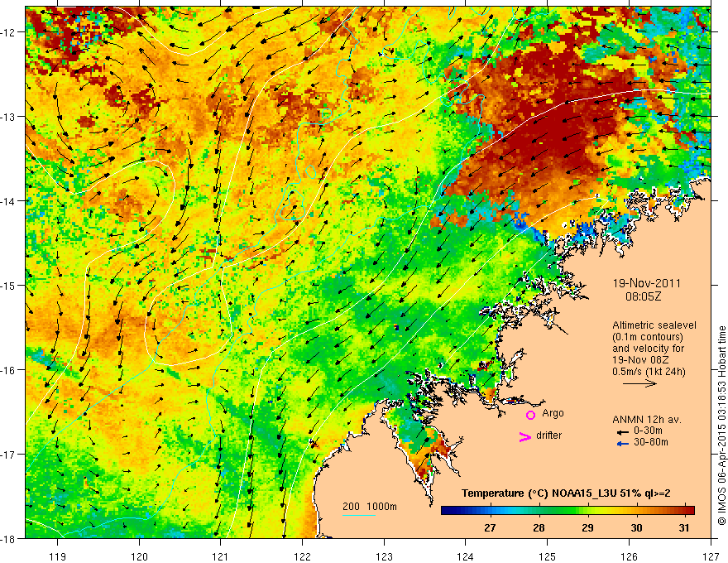
Task: Click the IMOS copyright timestamp text
Action: click(721, 426)
